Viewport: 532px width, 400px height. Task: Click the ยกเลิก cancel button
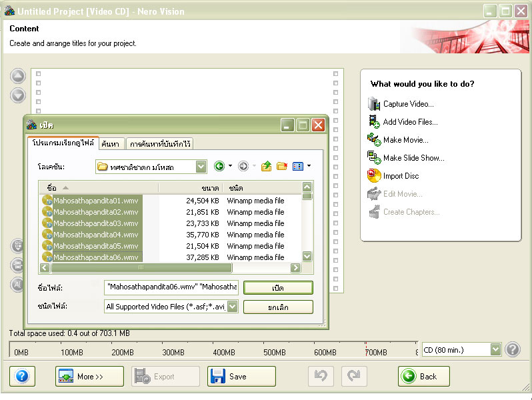(277, 307)
